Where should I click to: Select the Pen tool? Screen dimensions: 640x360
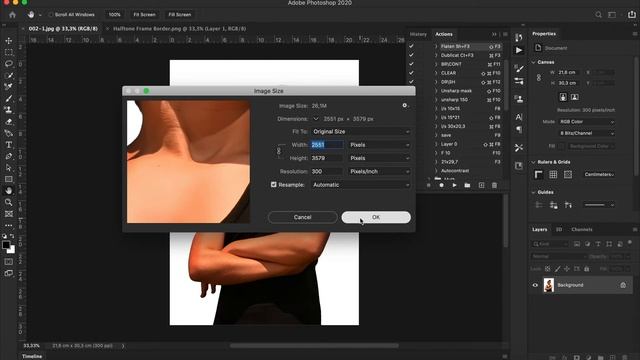click(9, 156)
